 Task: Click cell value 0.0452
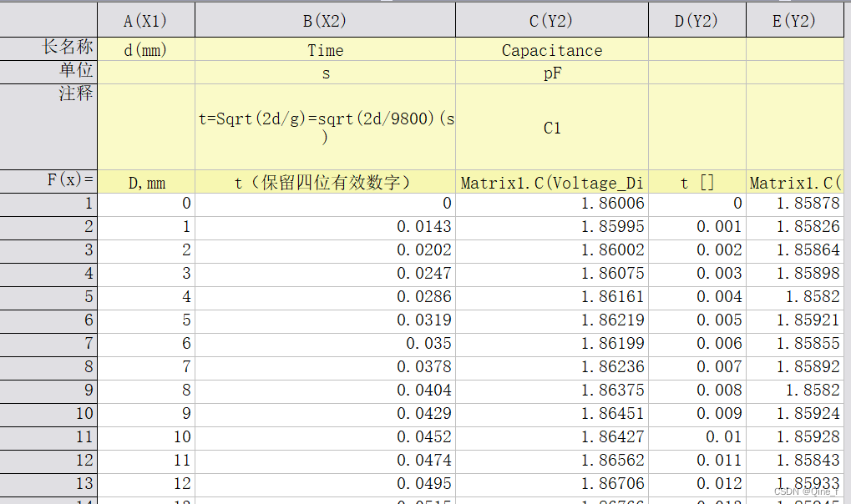coord(325,438)
